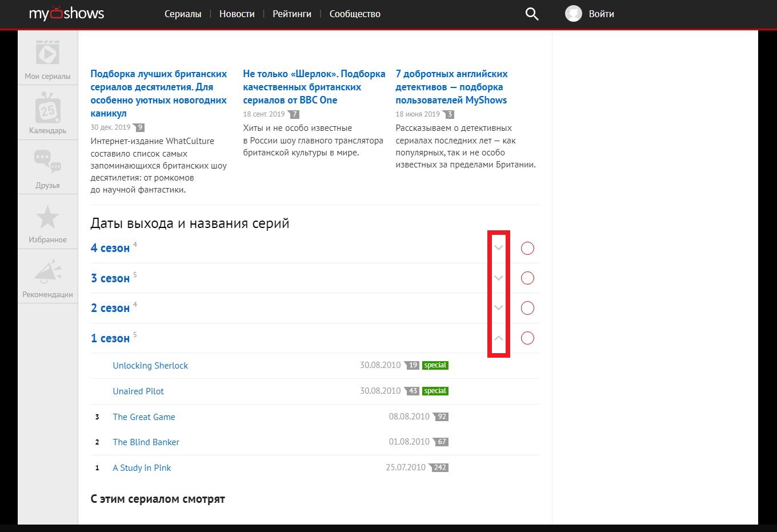This screenshot has height=532, width=777.
Task: Click the 242 comments badge on A Study in Pink
Action: [x=439, y=467]
